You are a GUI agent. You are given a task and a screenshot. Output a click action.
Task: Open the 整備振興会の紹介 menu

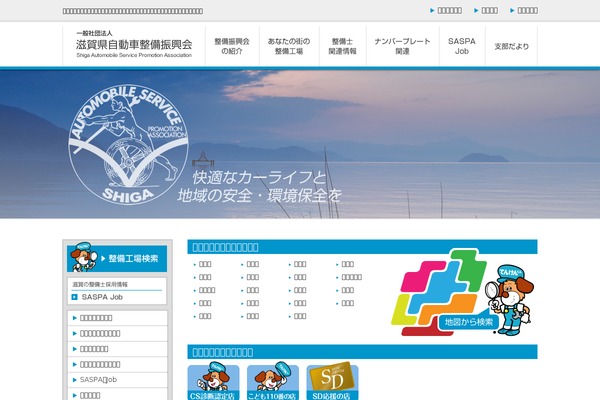tap(232, 46)
